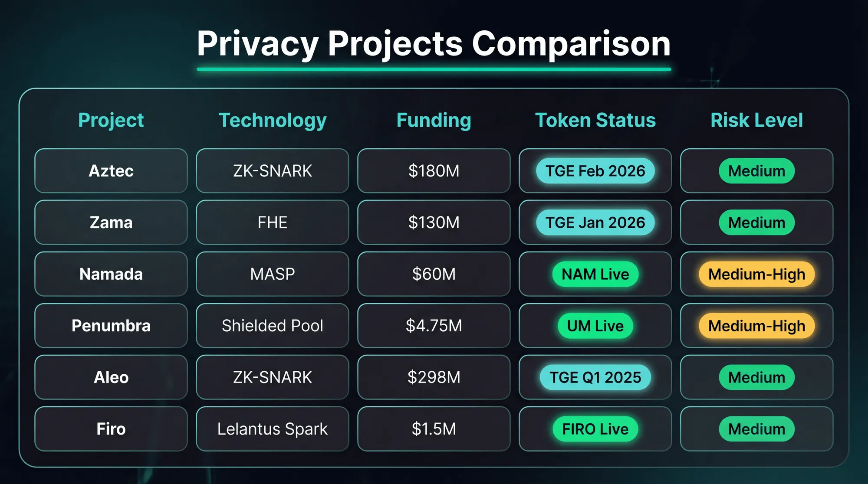Click the TGE Jan 2026 badge
The image size is (868, 484).
pyautogui.click(x=595, y=222)
